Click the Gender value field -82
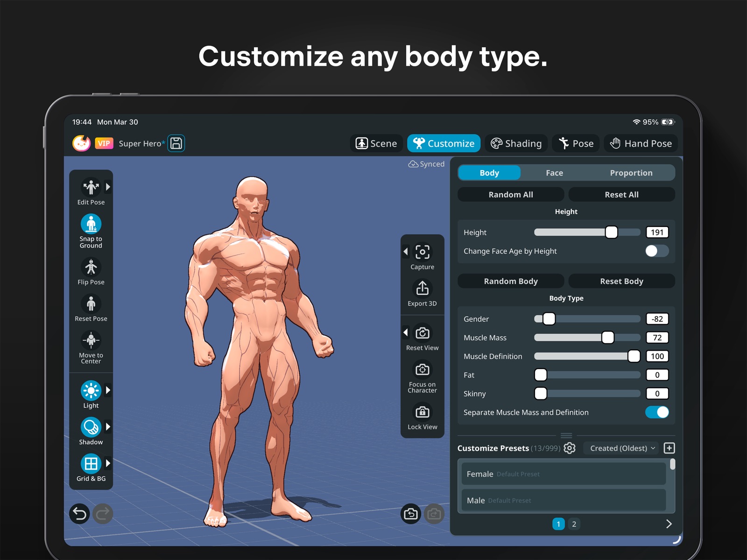The height and width of the screenshot is (560, 747). tap(657, 319)
